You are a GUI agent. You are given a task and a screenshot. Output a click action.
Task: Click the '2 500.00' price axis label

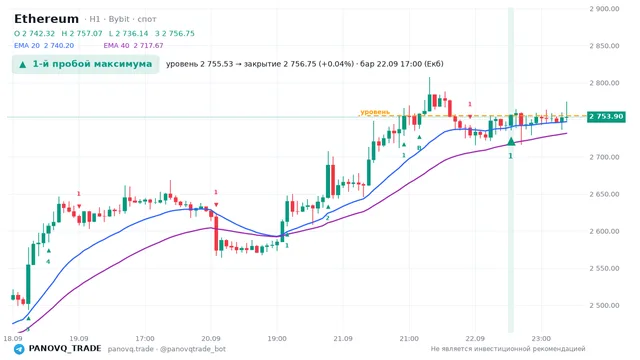(x=604, y=305)
